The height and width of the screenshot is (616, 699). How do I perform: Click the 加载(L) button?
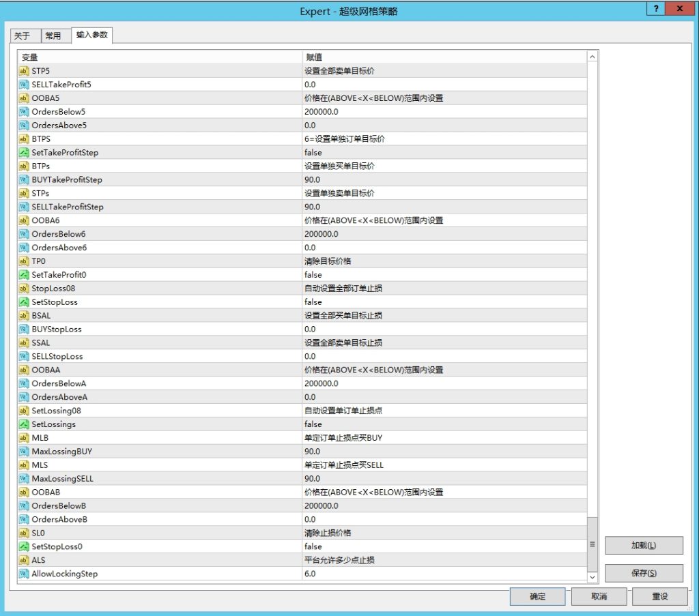point(643,546)
